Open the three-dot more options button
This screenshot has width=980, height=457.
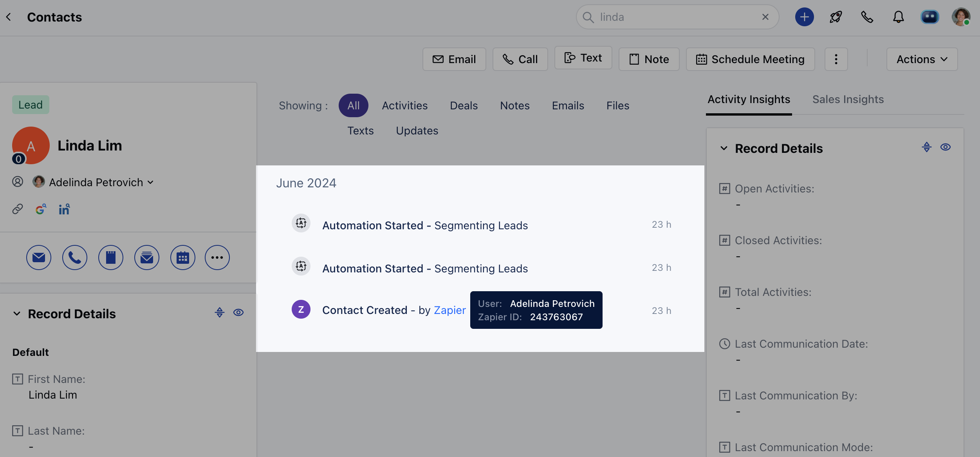[836, 59]
